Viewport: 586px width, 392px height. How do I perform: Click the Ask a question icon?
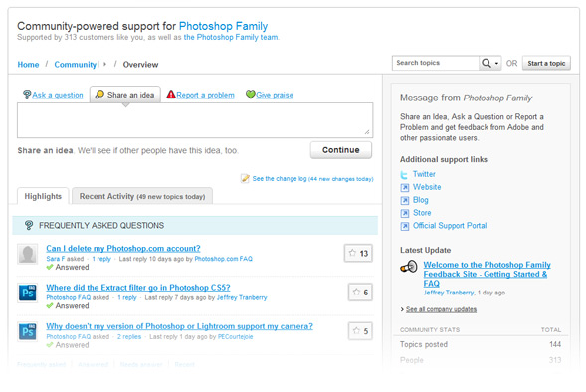(27, 95)
